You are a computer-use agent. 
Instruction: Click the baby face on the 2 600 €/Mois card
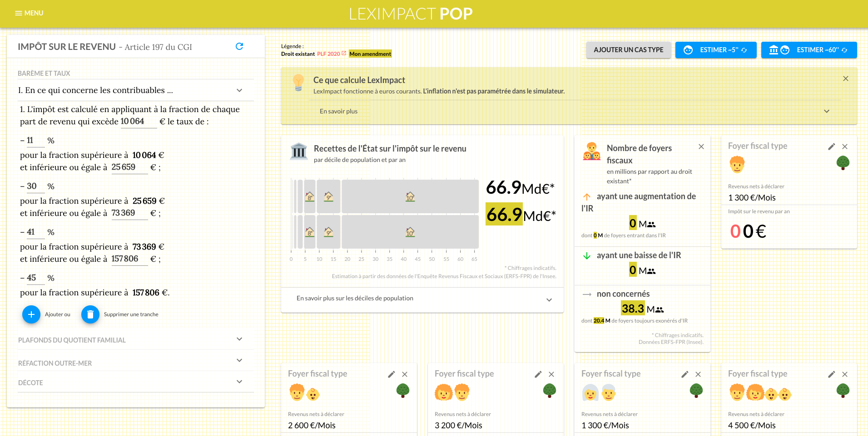[x=313, y=394]
